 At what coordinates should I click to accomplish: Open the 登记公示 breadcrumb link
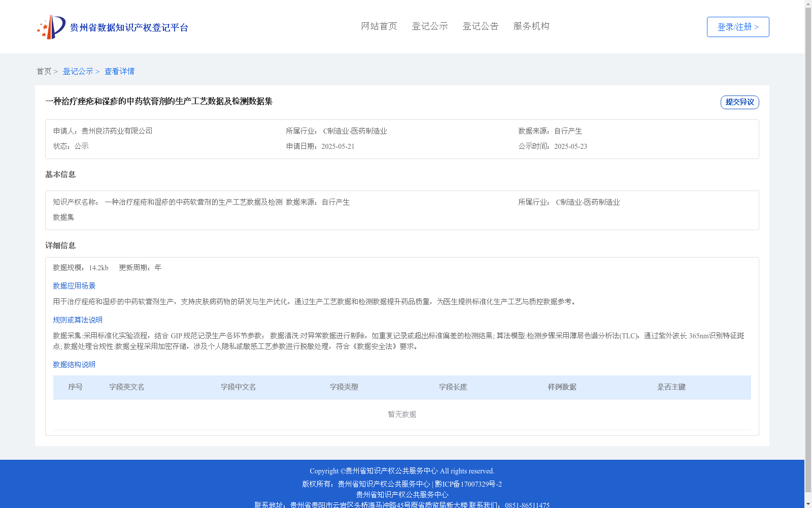click(x=78, y=72)
